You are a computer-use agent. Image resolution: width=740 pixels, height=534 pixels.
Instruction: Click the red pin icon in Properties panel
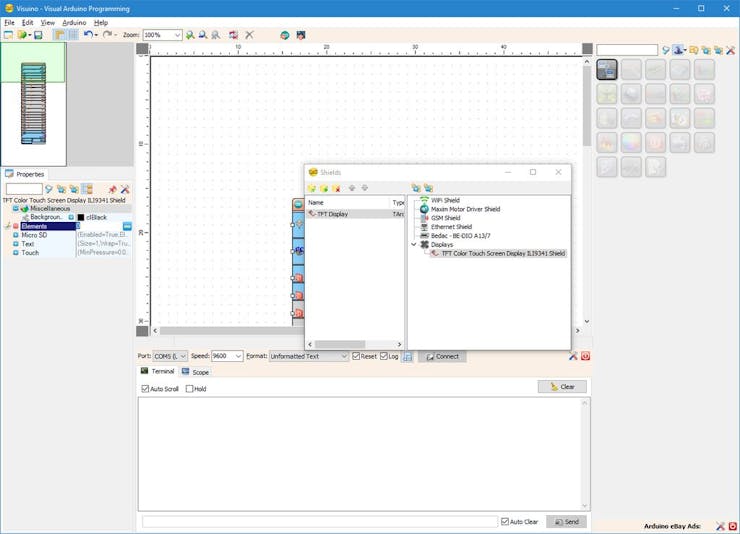(x=112, y=189)
